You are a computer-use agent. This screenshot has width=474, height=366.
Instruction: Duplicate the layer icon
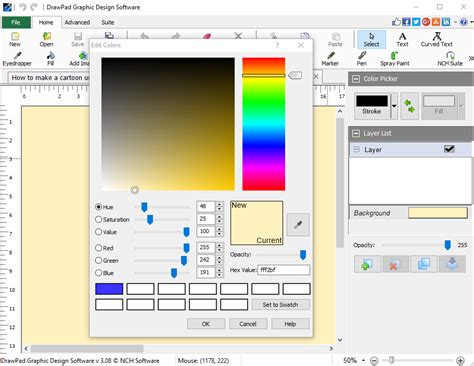tap(424, 264)
